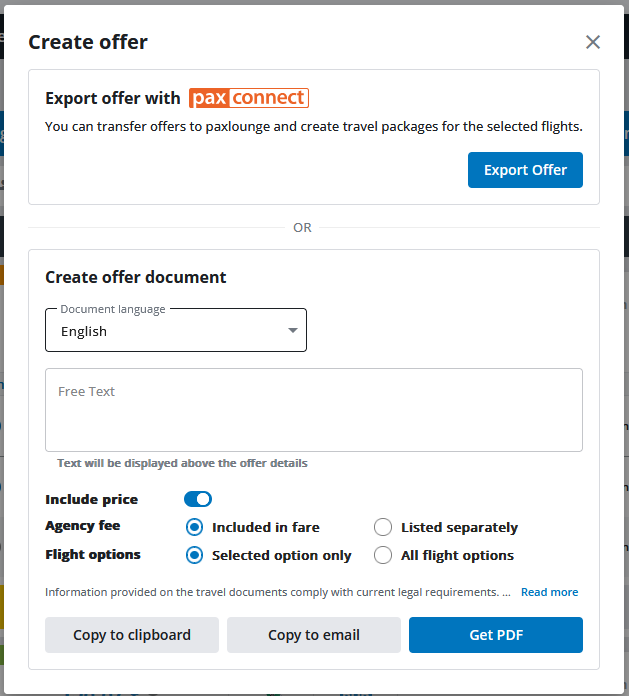This screenshot has height=696, width=629.
Task: Click the Include price label
Action: click(92, 499)
